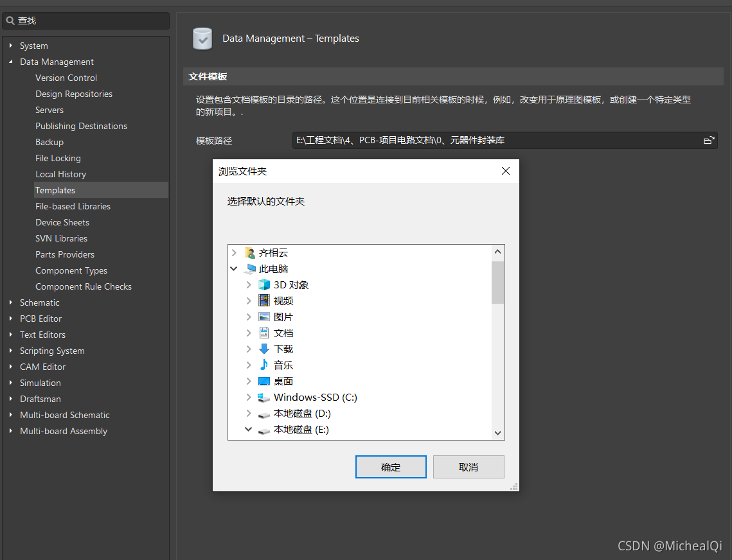Select the 齐相云 user folder icon
732x560 pixels.
click(x=250, y=252)
